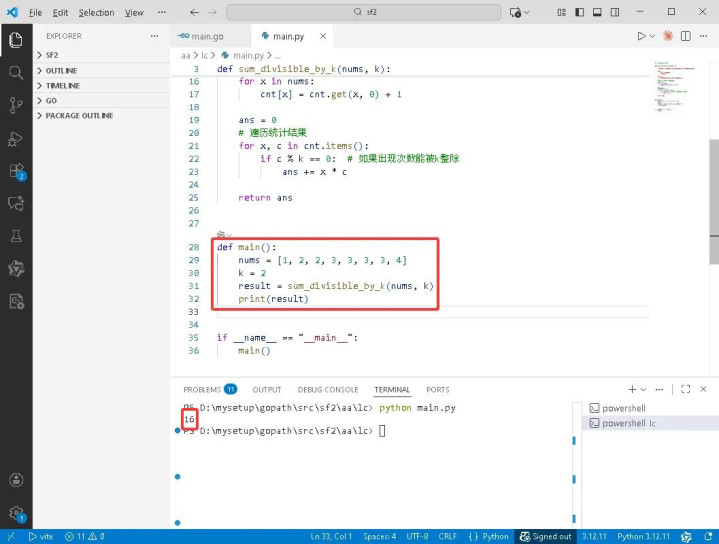The image size is (719, 544).
Task: Open the Search view in activity bar
Action: (x=15, y=73)
